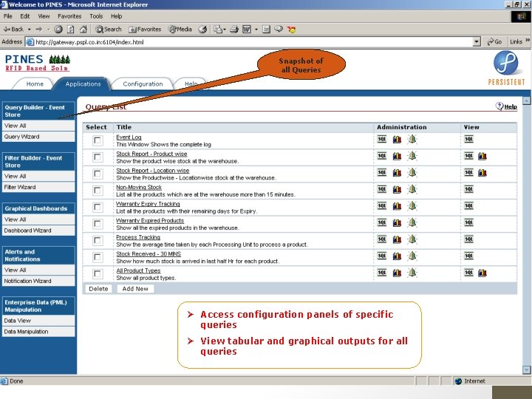Image resolution: width=532 pixels, height=399 pixels.
Task: Click the browser Stop icon
Action: click(x=58, y=29)
